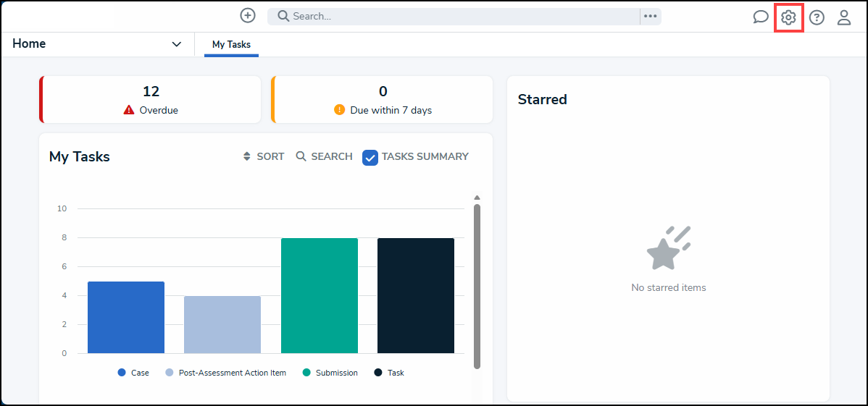
Task: Click the magnifier icon in search bar
Action: [x=283, y=16]
